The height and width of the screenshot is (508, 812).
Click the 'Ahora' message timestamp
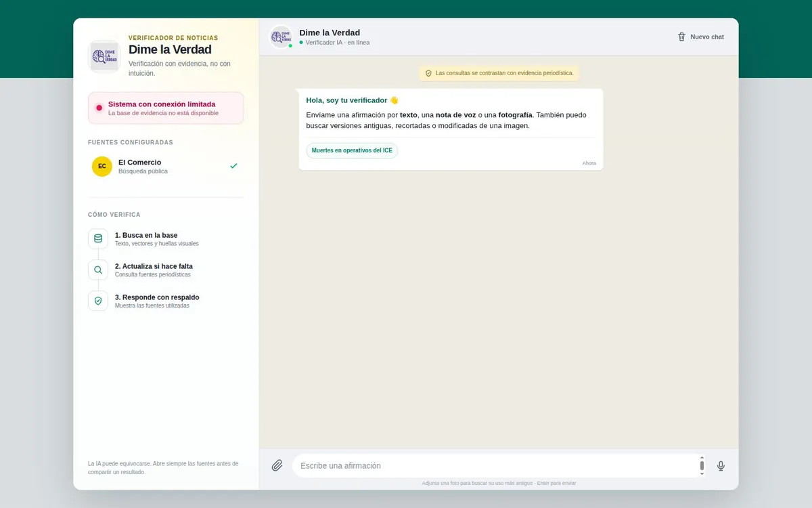pos(589,163)
